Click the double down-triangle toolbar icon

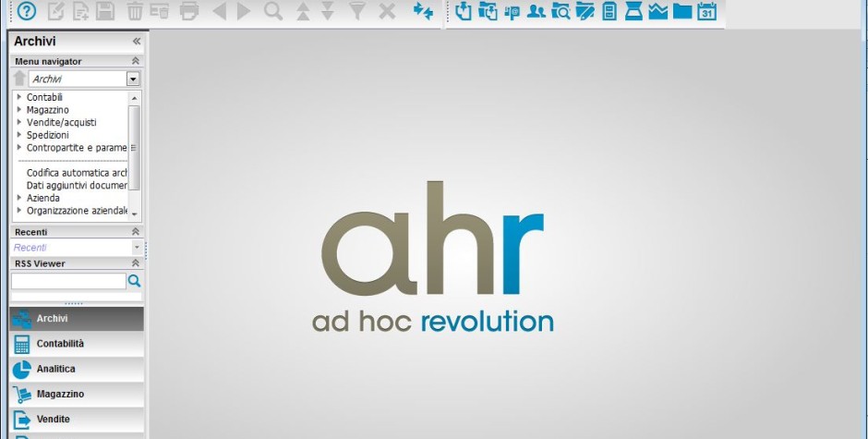click(328, 11)
